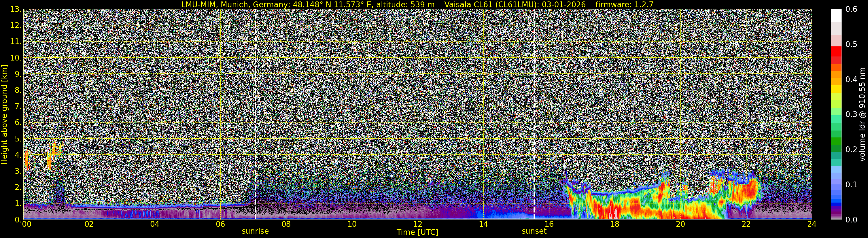Select the 'sunrise' label below the time axis

pos(255,231)
